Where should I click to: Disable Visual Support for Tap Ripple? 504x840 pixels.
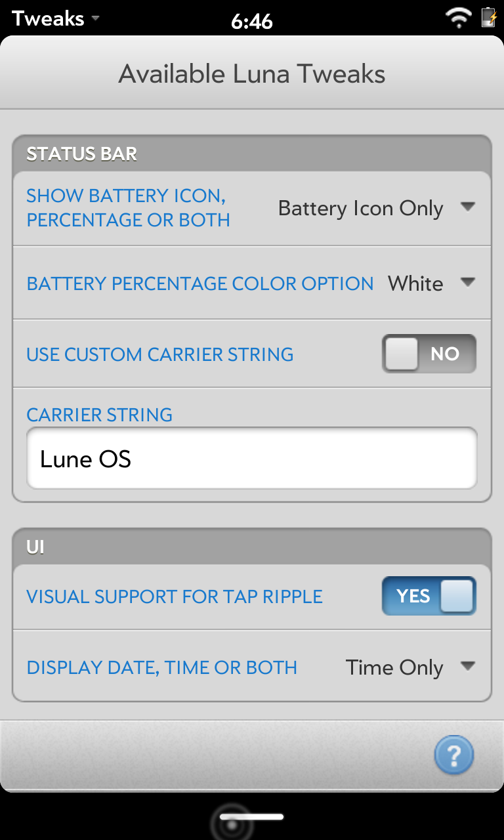pos(429,596)
